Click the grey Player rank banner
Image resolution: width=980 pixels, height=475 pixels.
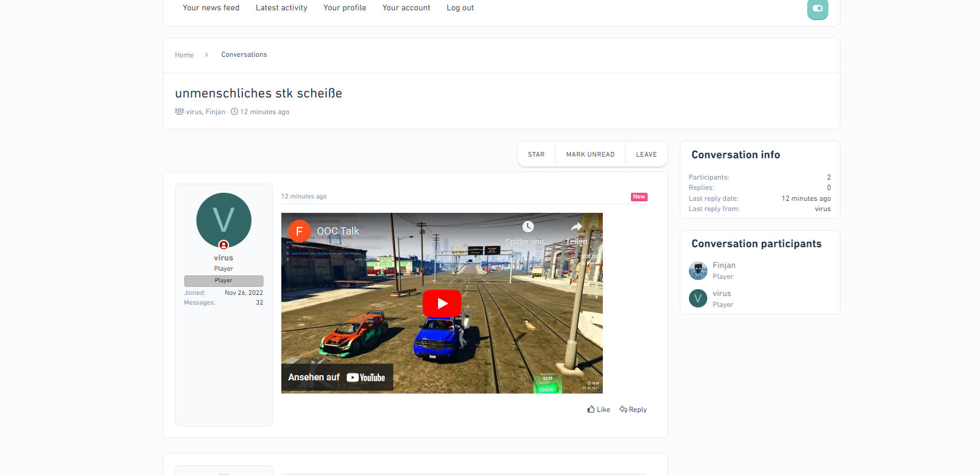tap(224, 281)
